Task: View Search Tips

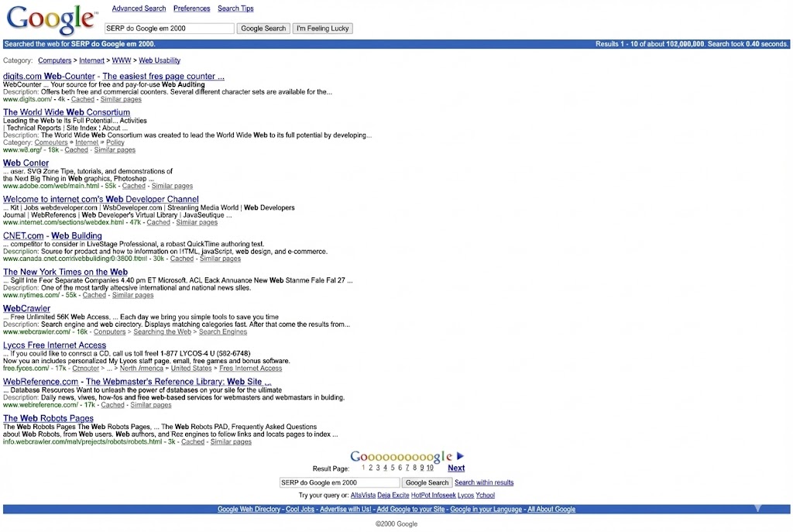Action: (x=235, y=9)
